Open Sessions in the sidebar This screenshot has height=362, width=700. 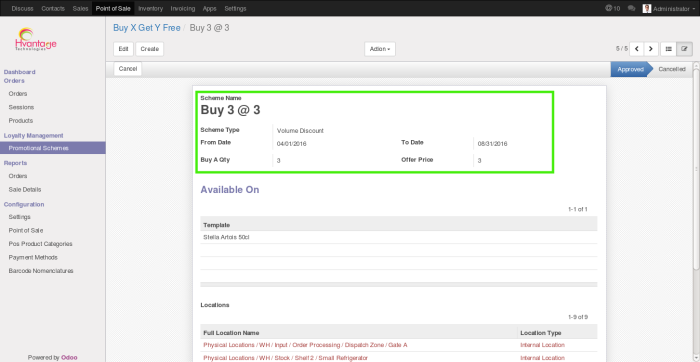pyautogui.click(x=21, y=107)
